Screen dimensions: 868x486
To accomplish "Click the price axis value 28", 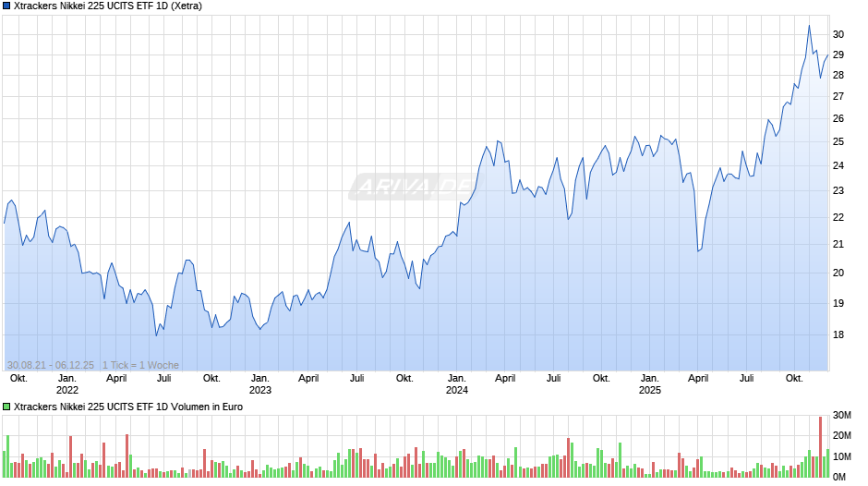I will click(x=838, y=76).
